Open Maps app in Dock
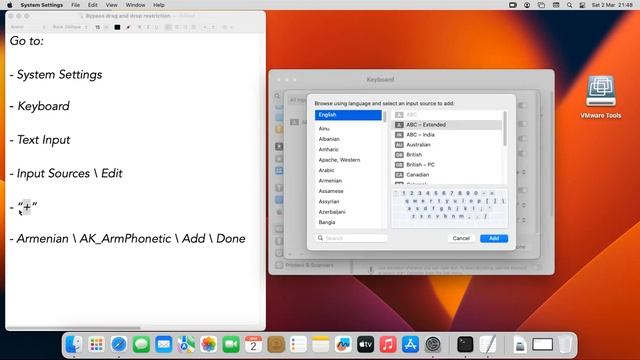Screen dimensions: 640x360 (186, 344)
